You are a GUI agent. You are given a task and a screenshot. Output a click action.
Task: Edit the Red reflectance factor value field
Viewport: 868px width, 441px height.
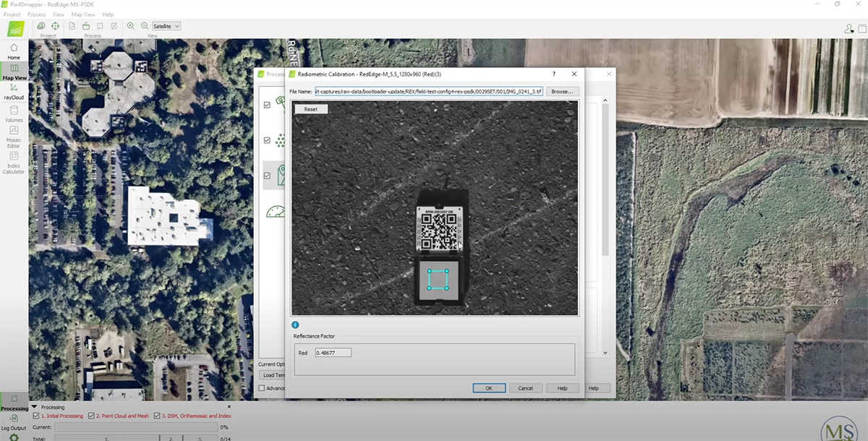tap(333, 352)
